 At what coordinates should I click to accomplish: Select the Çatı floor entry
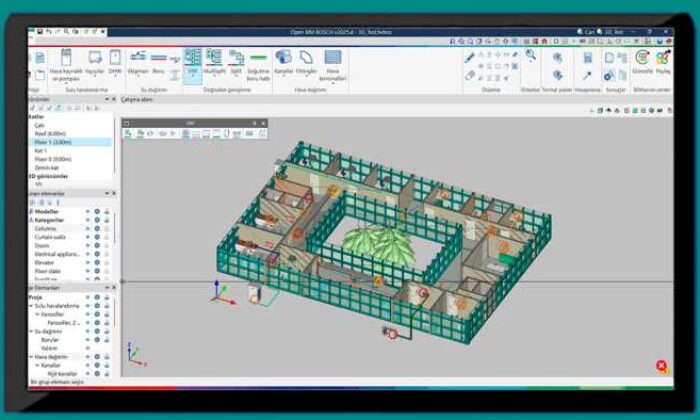(39, 125)
